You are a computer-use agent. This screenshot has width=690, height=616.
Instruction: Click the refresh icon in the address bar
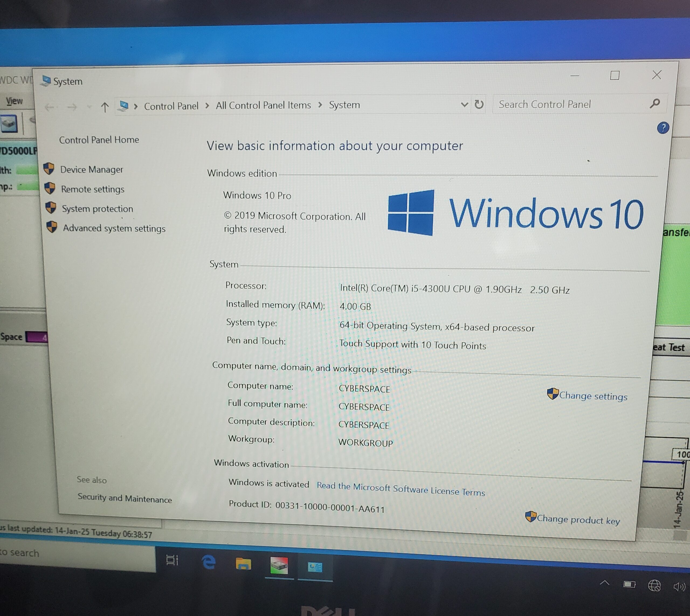pyautogui.click(x=479, y=104)
